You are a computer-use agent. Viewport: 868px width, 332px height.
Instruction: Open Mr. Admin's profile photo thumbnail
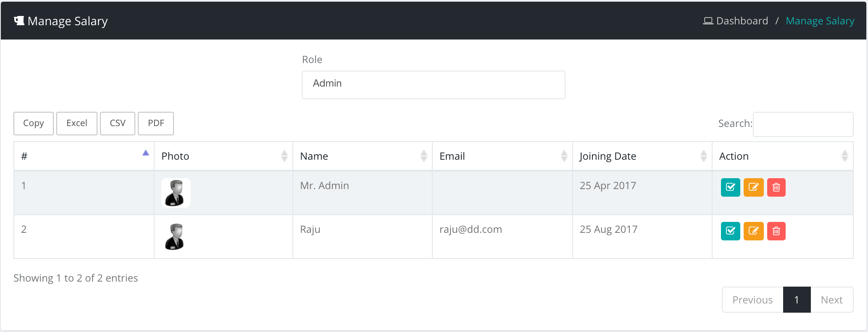(176, 193)
